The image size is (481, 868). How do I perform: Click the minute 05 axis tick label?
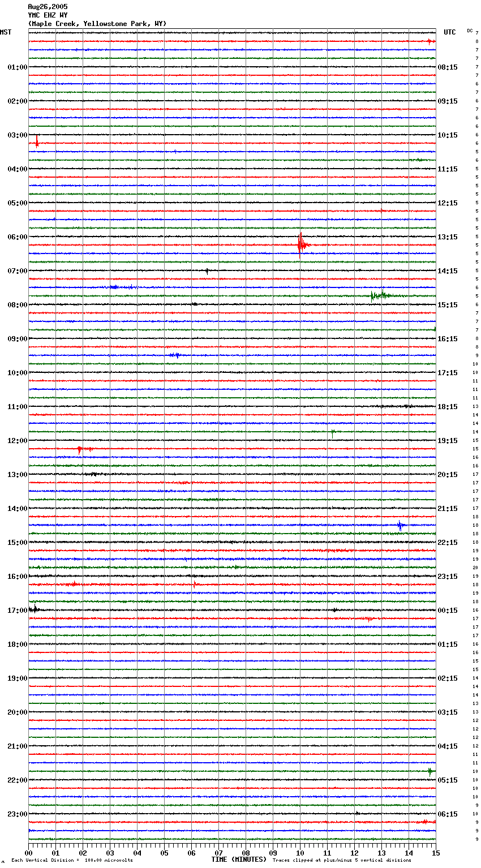point(164,853)
